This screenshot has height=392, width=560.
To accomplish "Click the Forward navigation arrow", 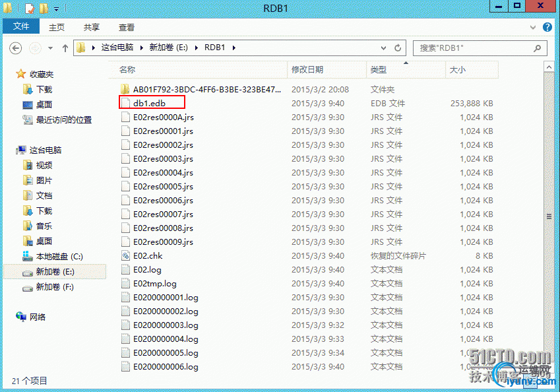I will pos(35,48).
